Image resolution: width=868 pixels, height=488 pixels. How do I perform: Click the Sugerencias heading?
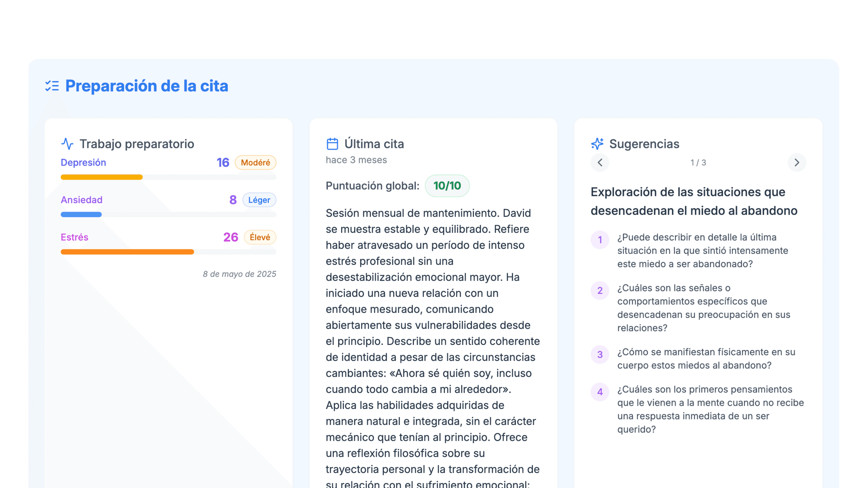pyautogui.click(x=644, y=144)
